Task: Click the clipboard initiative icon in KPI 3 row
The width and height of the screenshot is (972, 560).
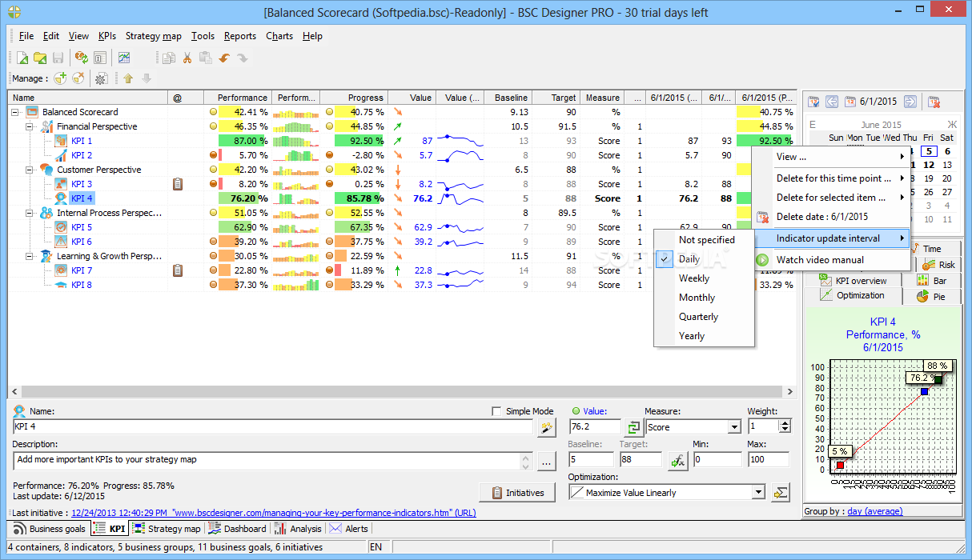Action: (x=179, y=184)
